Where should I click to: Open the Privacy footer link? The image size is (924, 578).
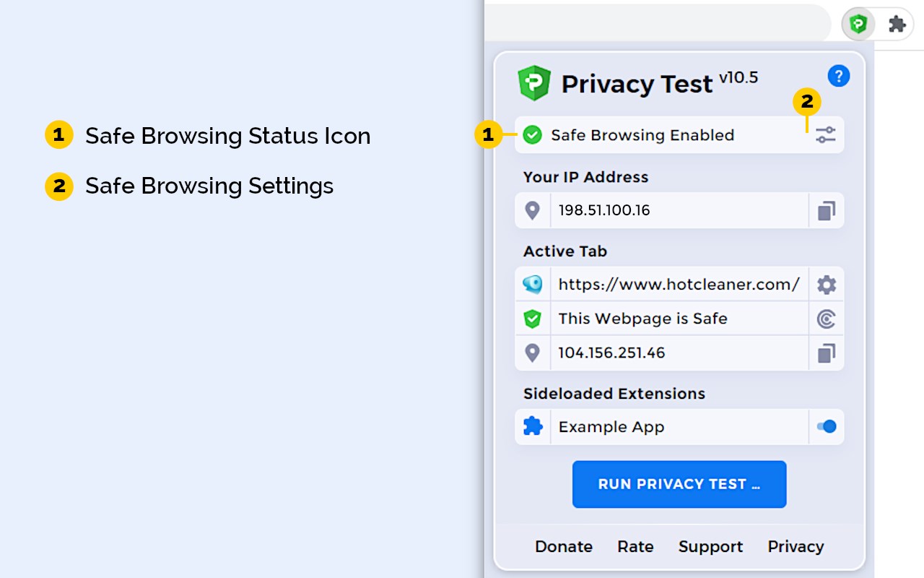(x=796, y=547)
